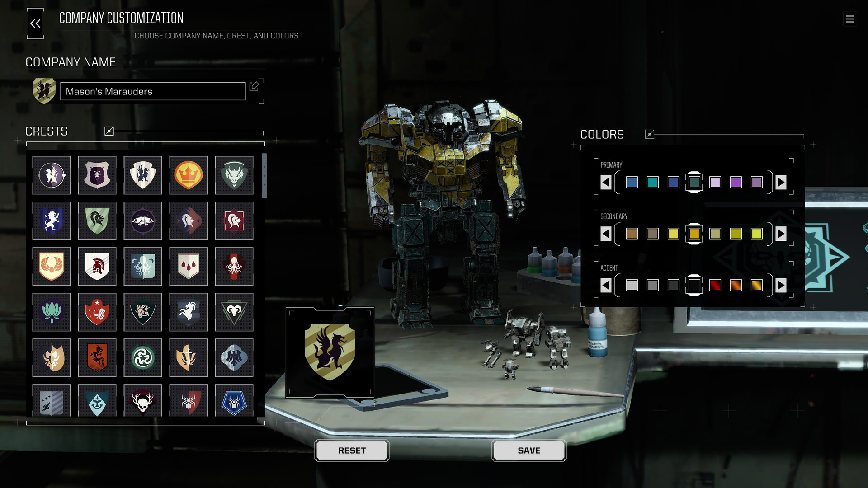Select the yellow SECONDARY color swatch

point(673,234)
